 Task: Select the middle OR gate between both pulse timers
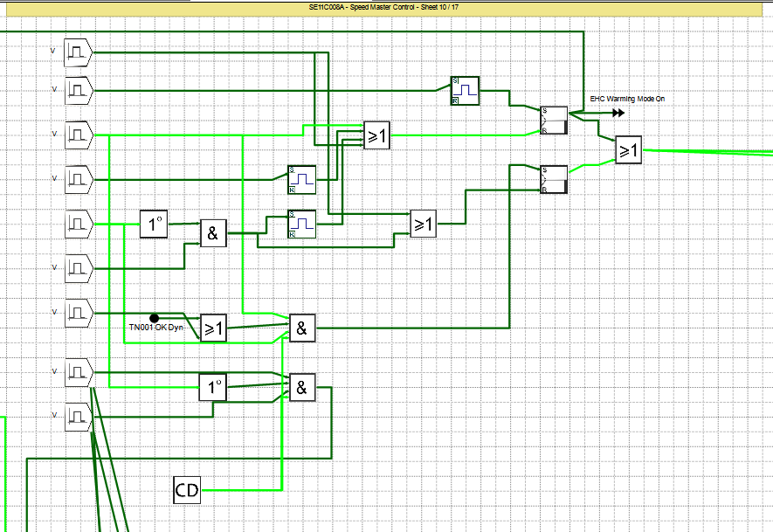(x=423, y=224)
